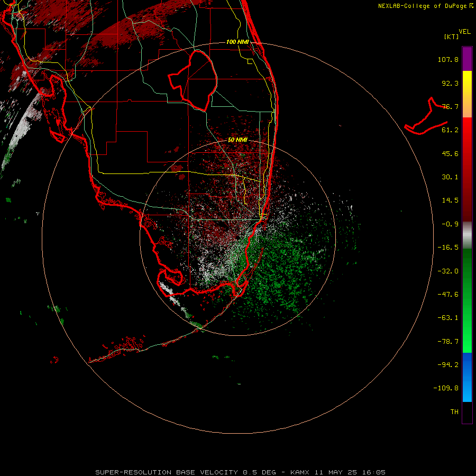Click the -78.7 legend value
476x476 pixels.
(x=448, y=342)
